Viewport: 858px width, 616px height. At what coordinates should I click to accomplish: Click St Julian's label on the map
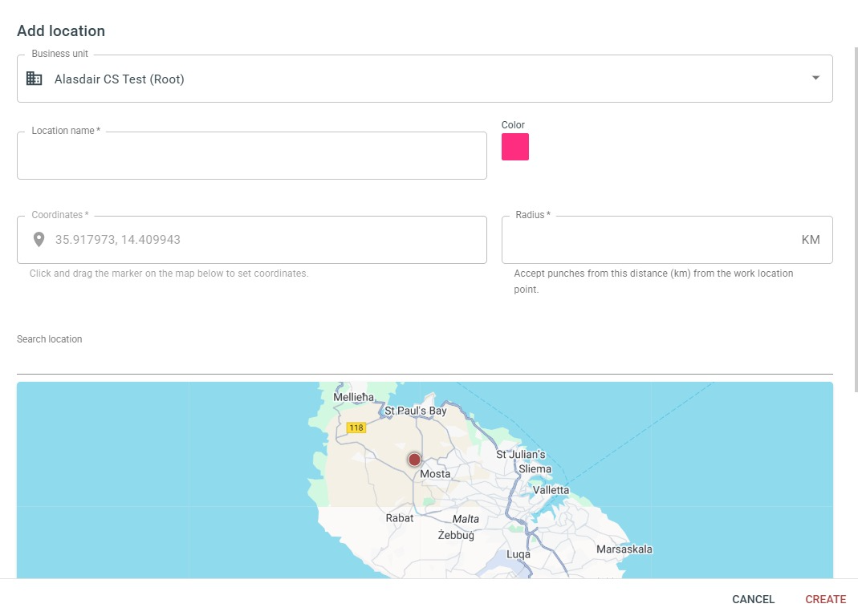[520, 455]
